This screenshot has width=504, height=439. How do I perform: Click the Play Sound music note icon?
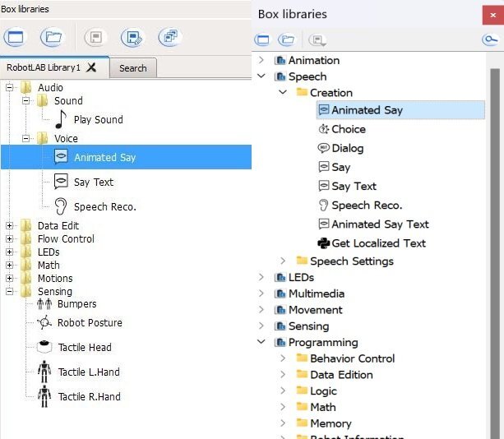pyautogui.click(x=61, y=119)
